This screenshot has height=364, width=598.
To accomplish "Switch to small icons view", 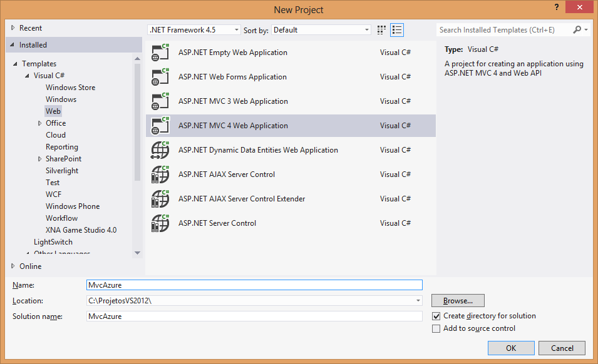I will [381, 30].
